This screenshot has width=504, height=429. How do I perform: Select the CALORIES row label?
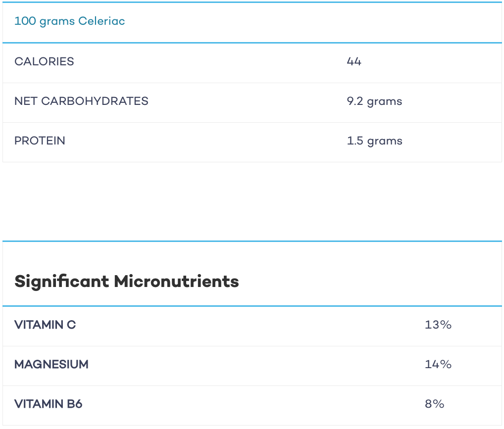(x=45, y=61)
